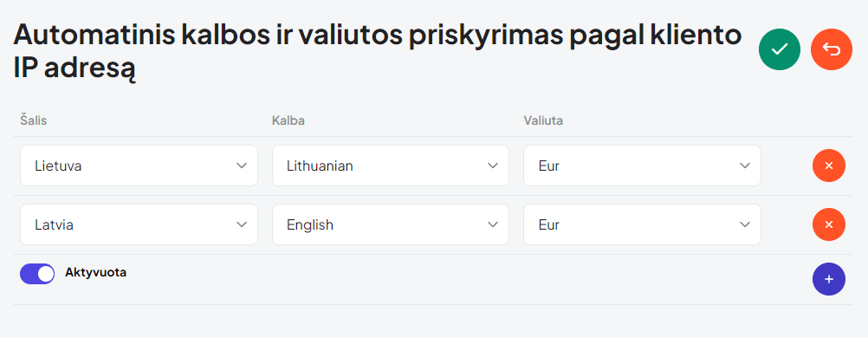
Task: Go back using the orange return arrow
Action: 832,49
